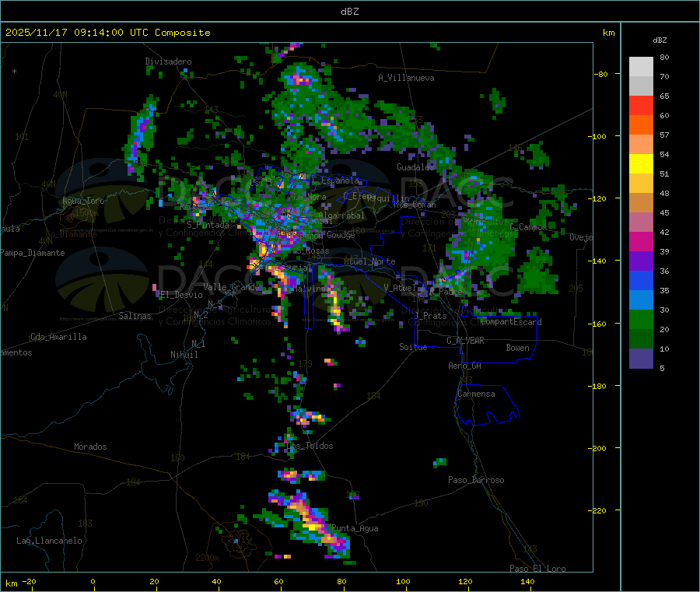
Task: Click the -80 km axis tick label
Action: pyautogui.click(x=600, y=74)
